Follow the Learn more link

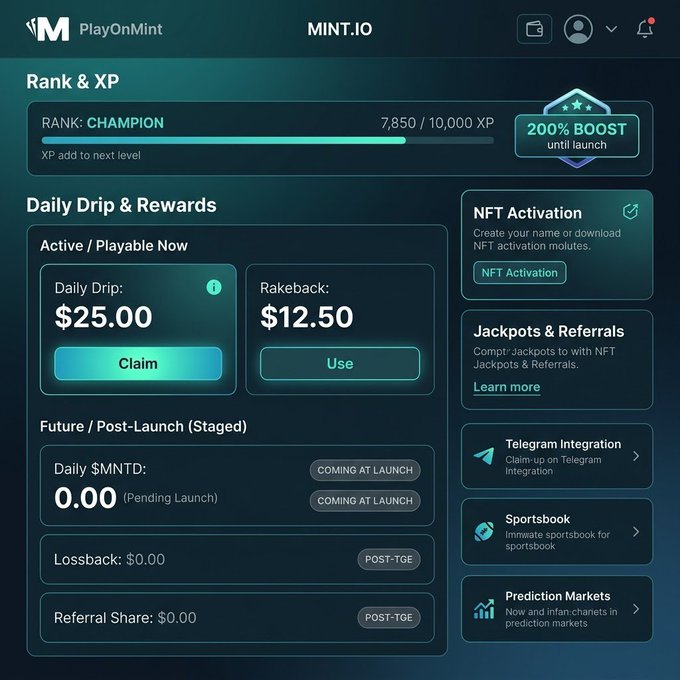click(x=507, y=387)
